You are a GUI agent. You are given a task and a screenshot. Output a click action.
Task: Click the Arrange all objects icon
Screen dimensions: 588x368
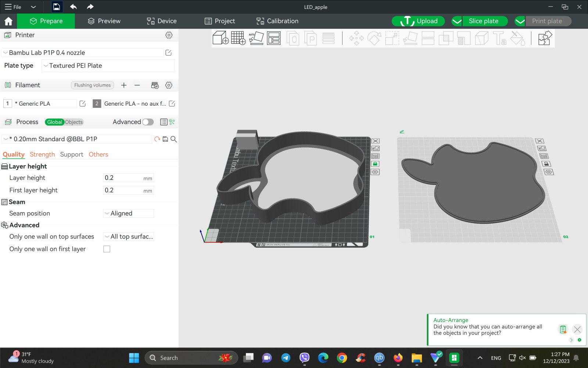pyautogui.click(x=274, y=38)
